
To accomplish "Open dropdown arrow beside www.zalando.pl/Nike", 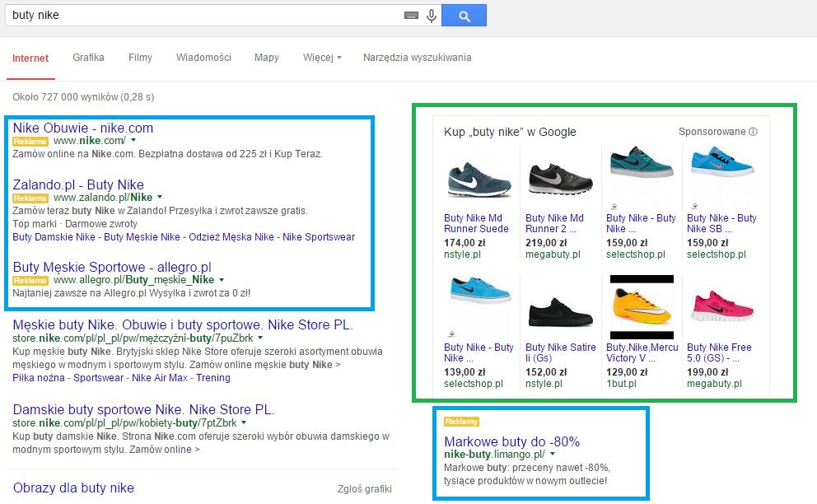I will coord(160,198).
